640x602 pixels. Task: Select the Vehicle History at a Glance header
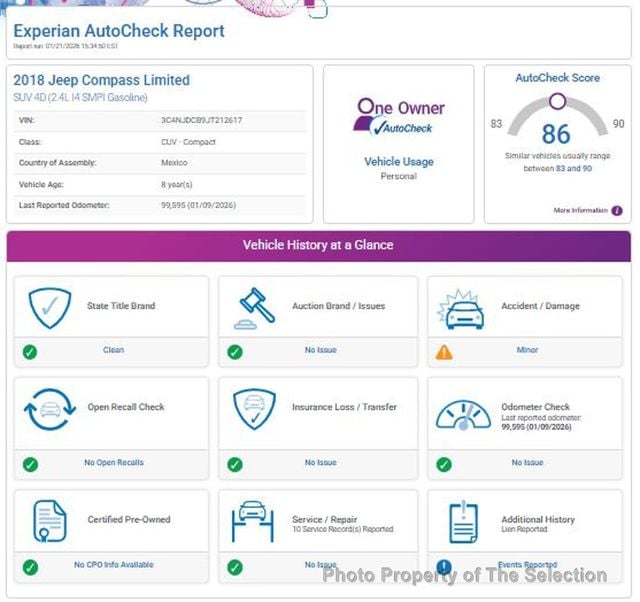[x=319, y=245]
